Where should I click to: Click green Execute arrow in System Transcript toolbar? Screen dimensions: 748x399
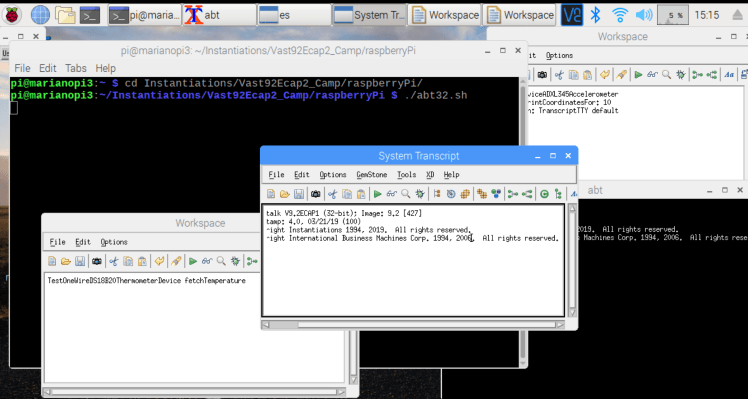378,194
